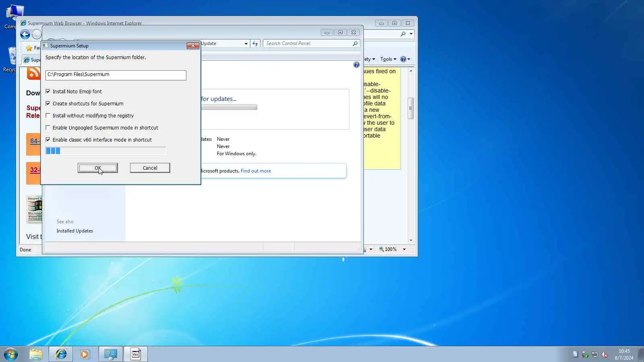Click the green shield tray icon

585,354
